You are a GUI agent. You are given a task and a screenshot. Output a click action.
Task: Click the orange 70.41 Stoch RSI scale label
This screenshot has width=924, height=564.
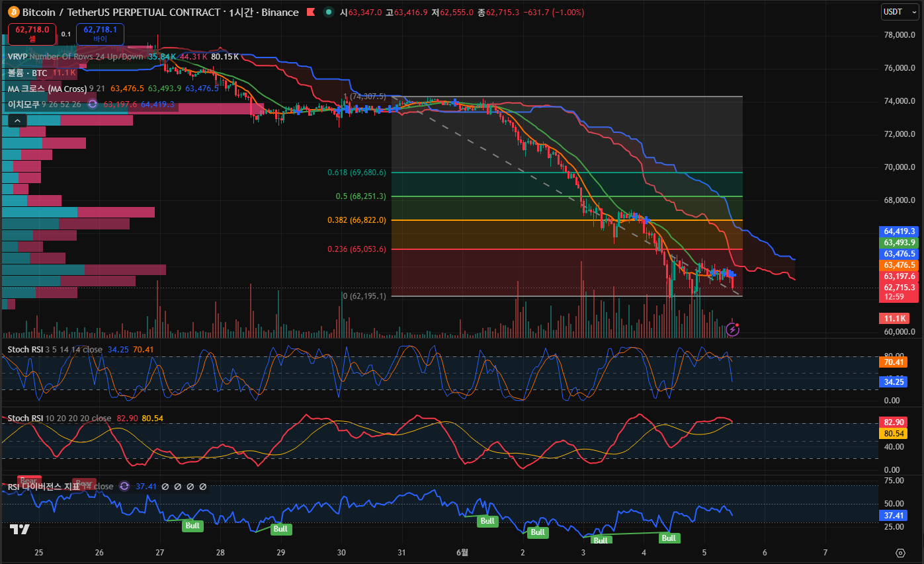point(892,362)
